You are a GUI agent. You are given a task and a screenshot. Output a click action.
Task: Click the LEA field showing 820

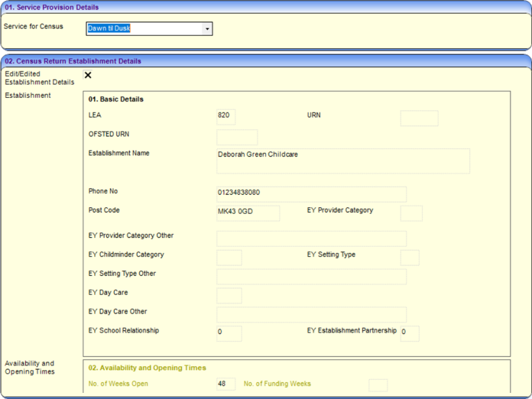pyautogui.click(x=226, y=117)
